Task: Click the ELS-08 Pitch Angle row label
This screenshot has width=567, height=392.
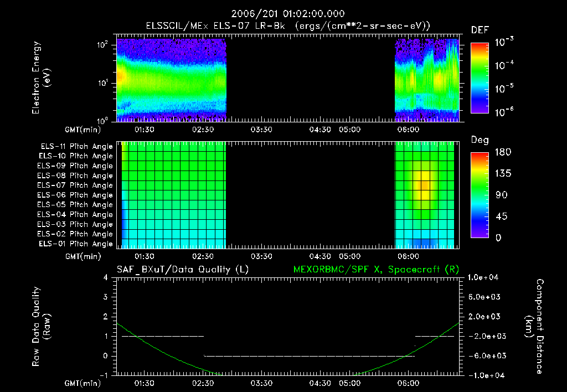Action: coord(75,176)
